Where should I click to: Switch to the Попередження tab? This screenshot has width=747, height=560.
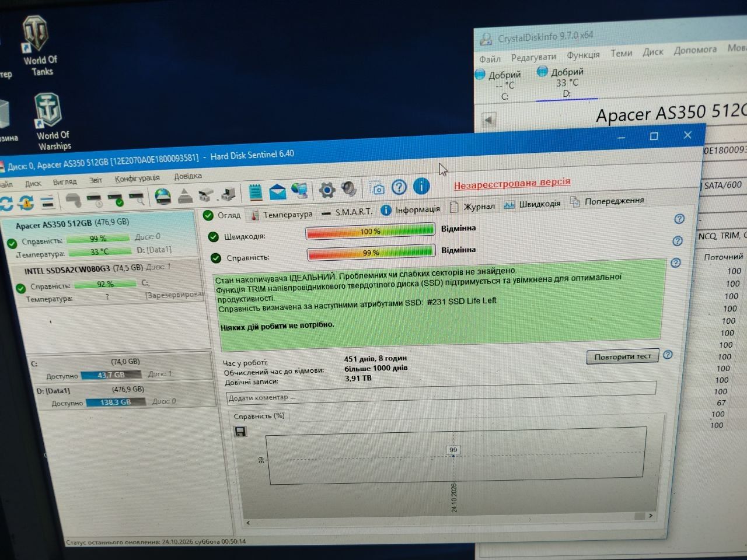606,201
